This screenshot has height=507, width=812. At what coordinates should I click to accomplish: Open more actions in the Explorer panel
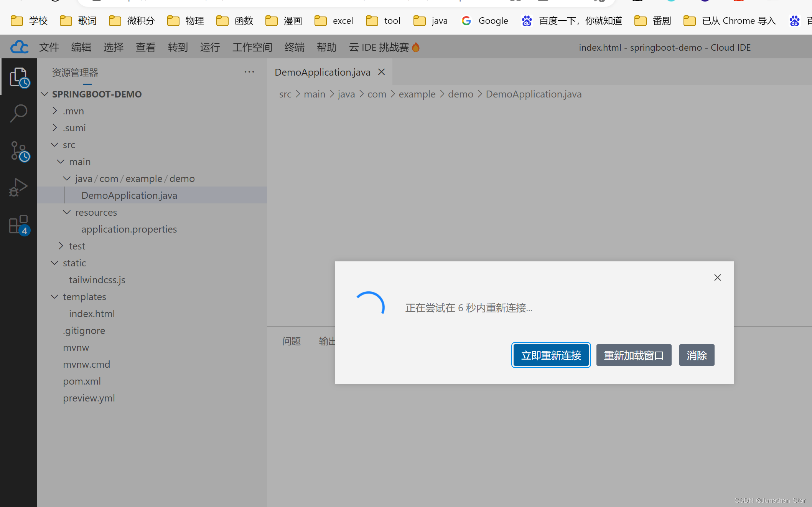[x=249, y=72]
